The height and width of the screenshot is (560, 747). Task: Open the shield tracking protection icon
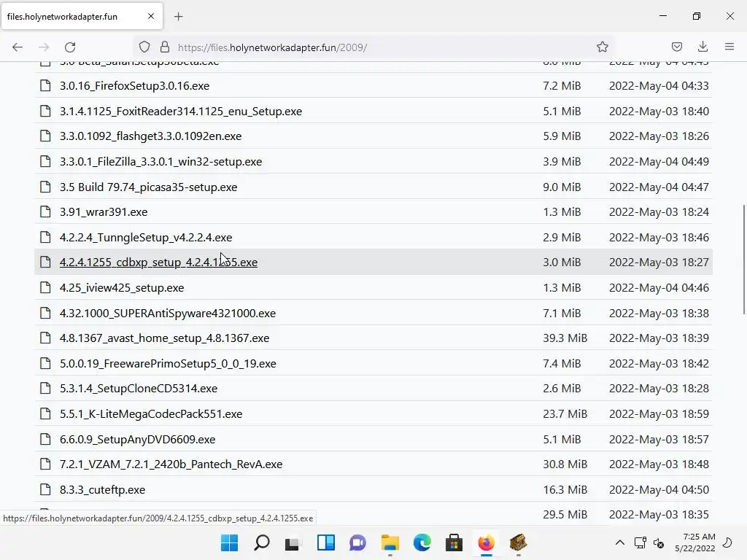click(144, 47)
